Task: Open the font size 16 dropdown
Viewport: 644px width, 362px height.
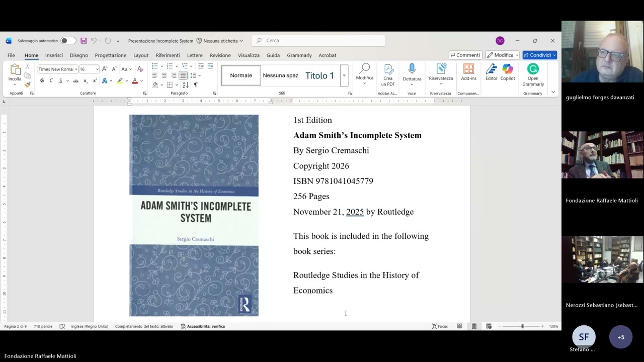Action: click(x=97, y=69)
